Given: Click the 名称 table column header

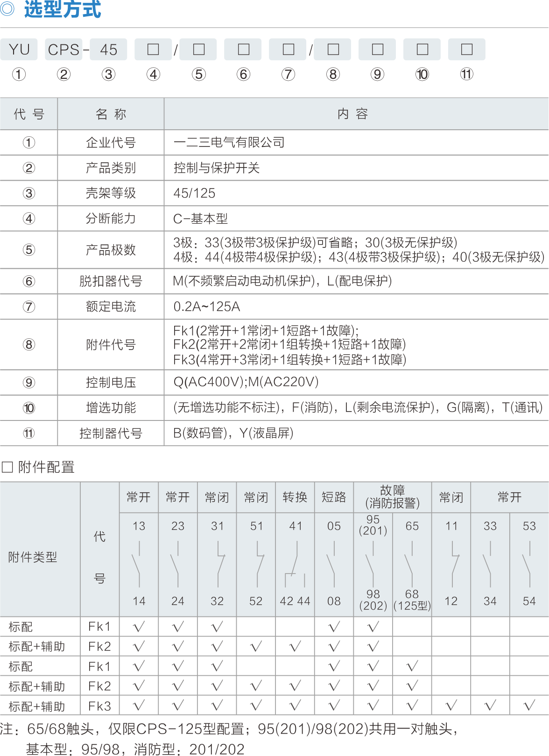Looking at the screenshot, I should click(x=111, y=114).
